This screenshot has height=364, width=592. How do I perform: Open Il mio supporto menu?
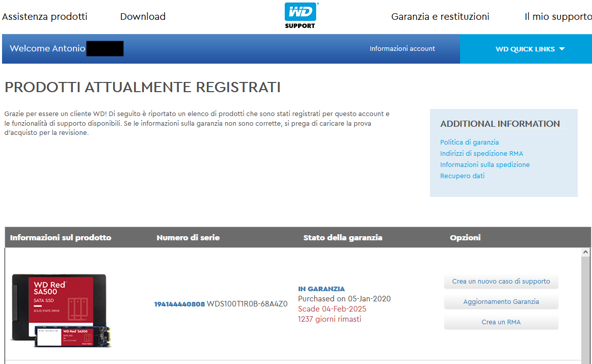(x=558, y=17)
